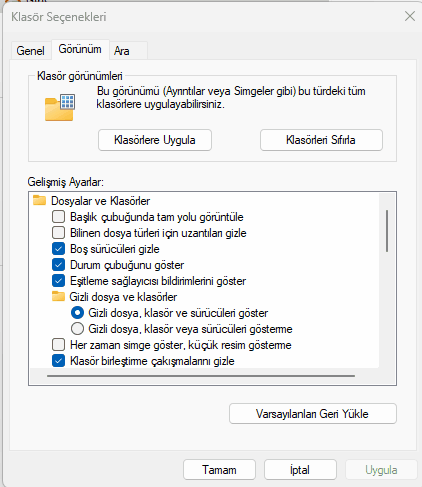The height and width of the screenshot is (487, 422).
Task: Close the Klasör Seçenekleri dialog
Action: tap(410, 16)
